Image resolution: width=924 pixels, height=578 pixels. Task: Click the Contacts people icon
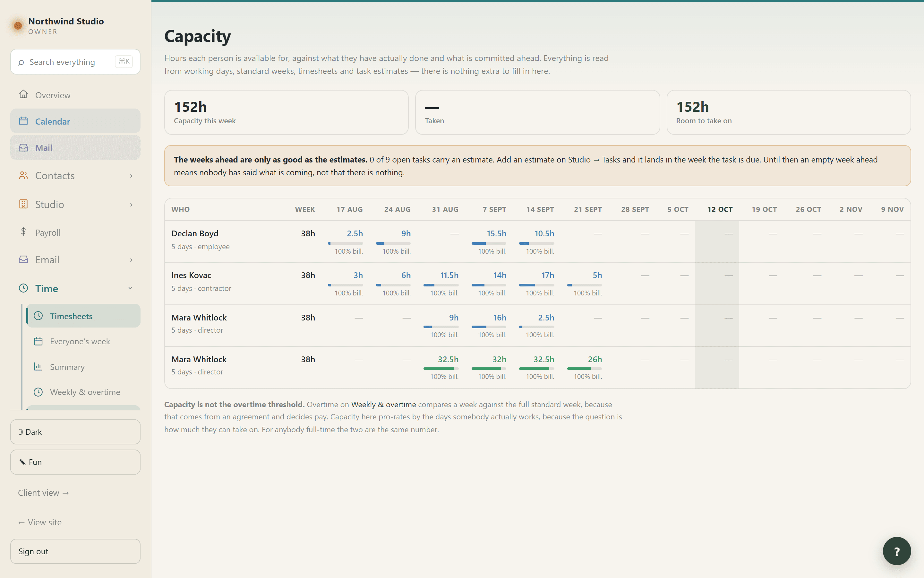pos(23,175)
